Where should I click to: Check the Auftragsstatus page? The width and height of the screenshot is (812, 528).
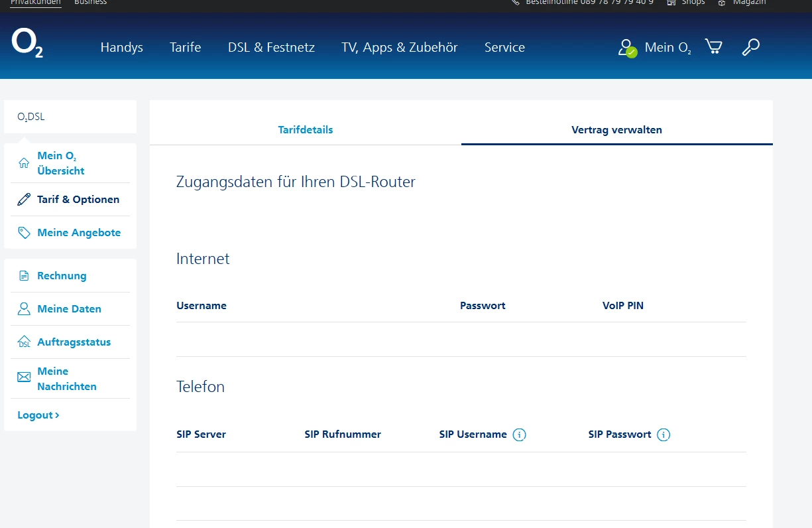74,342
